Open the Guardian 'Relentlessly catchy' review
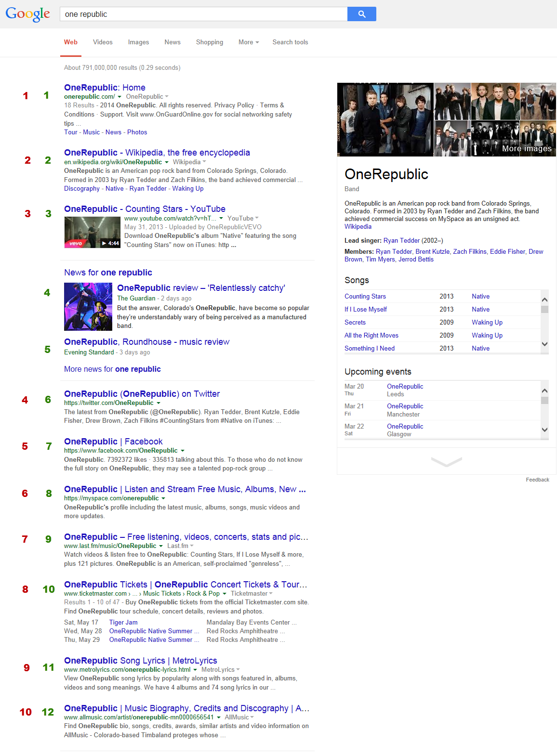The image size is (557, 756). [201, 288]
